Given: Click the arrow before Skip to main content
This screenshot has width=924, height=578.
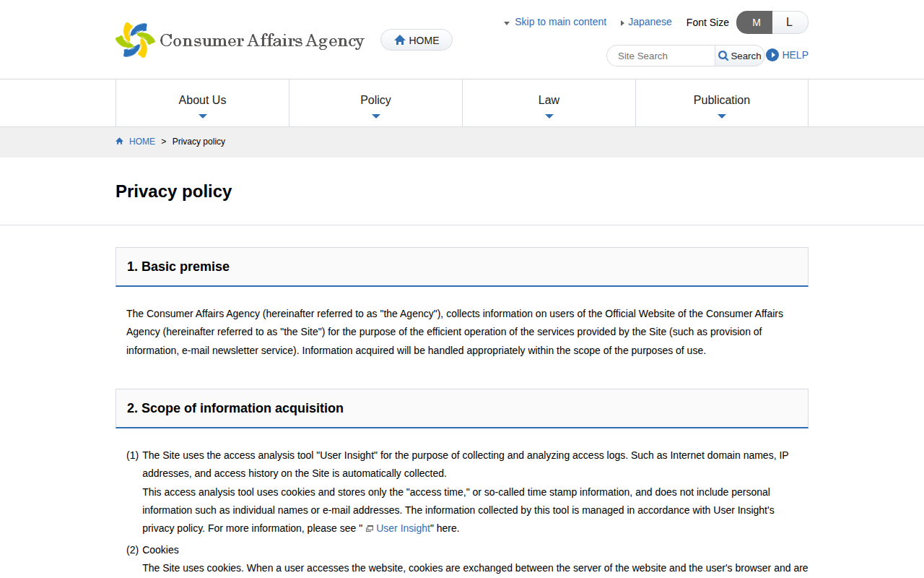Looking at the screenshot, I should (507, 23).
